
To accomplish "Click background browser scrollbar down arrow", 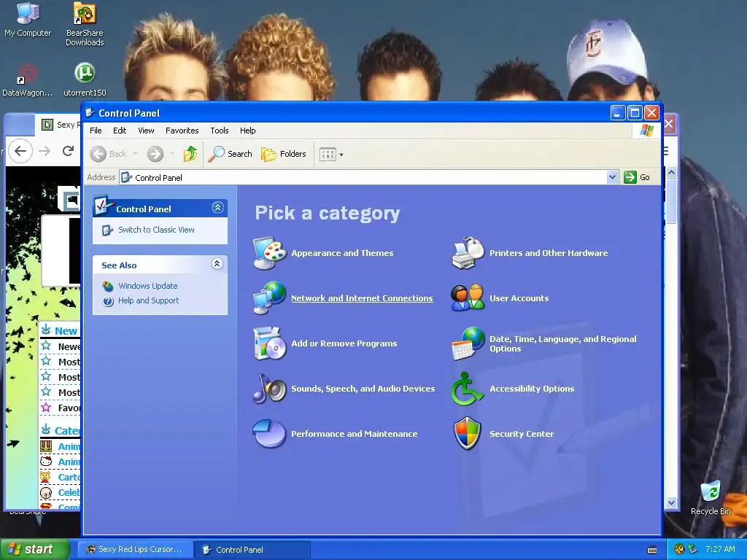I will coord(671,503).
